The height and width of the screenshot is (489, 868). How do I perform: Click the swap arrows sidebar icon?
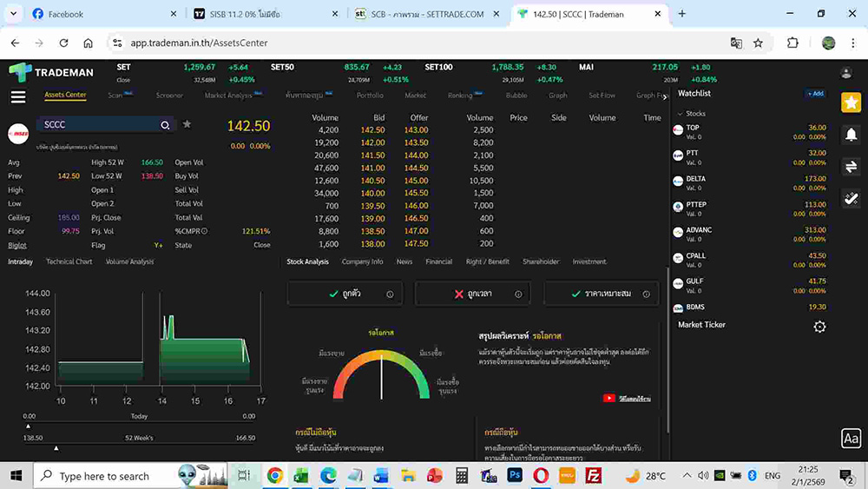pos(851,166)
